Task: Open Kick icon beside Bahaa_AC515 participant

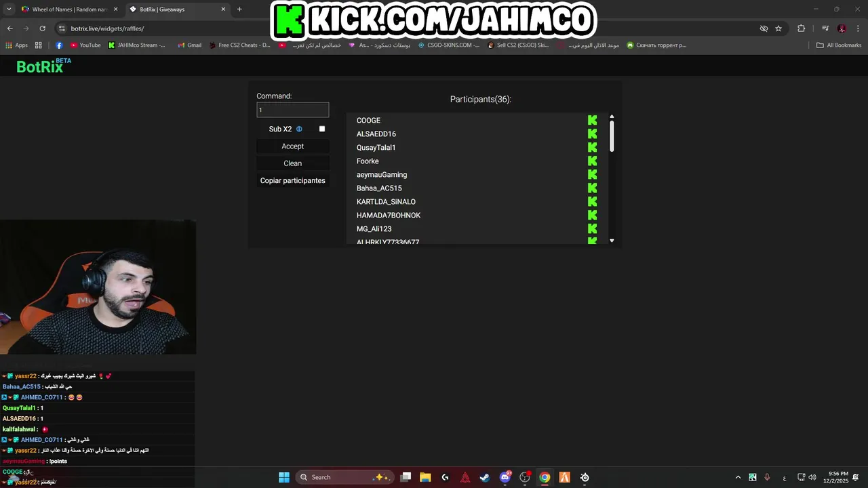Action: click(x=592, y=188)
